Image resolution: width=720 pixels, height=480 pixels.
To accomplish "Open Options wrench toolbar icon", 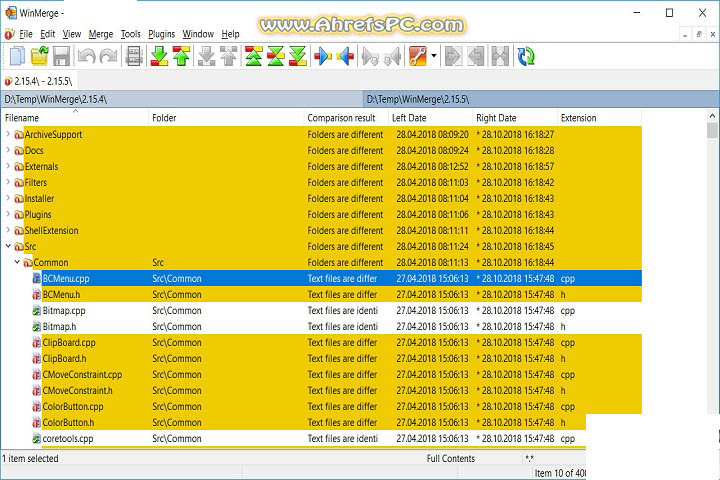I will [x=417, y=56].
